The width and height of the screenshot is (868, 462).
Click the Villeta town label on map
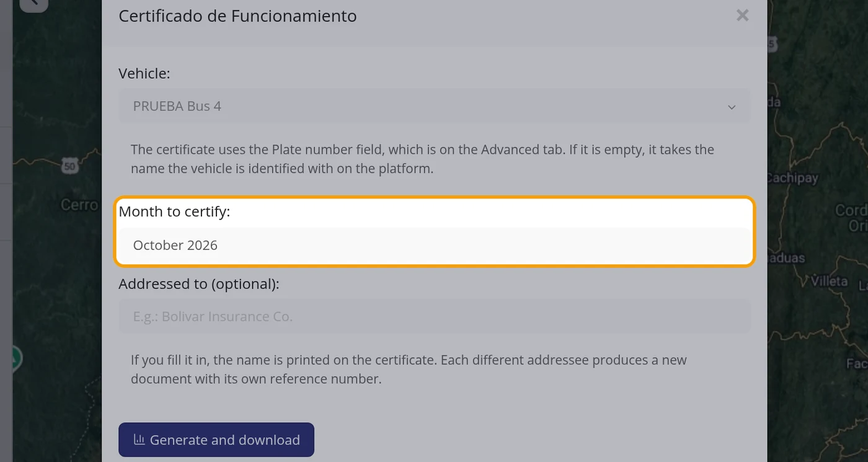(829, 281)
